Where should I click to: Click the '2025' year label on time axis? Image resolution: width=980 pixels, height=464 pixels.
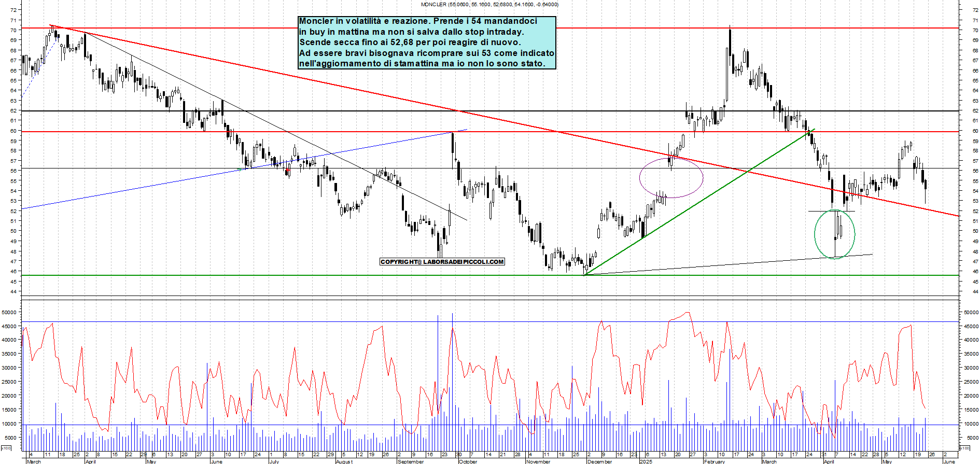[x=646, y=461]
